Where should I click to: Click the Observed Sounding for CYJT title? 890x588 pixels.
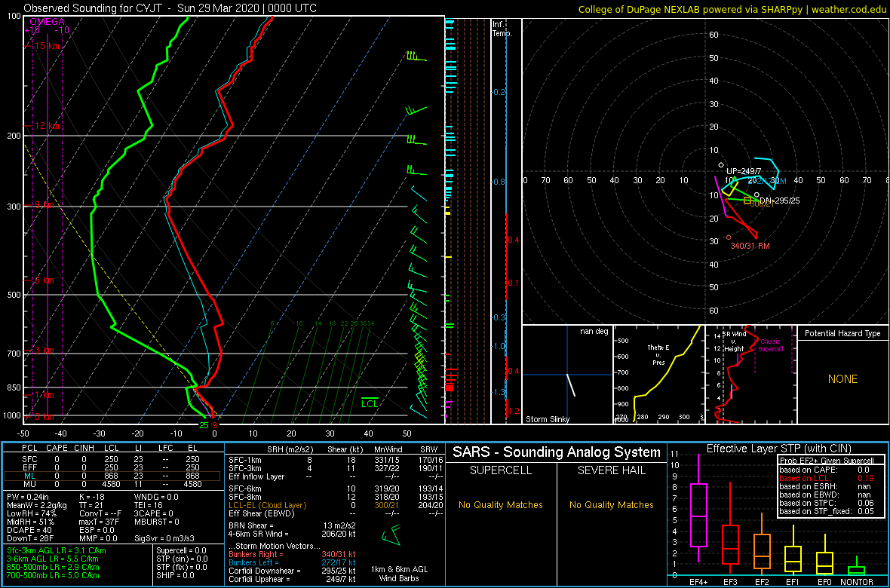coord(170,8)
